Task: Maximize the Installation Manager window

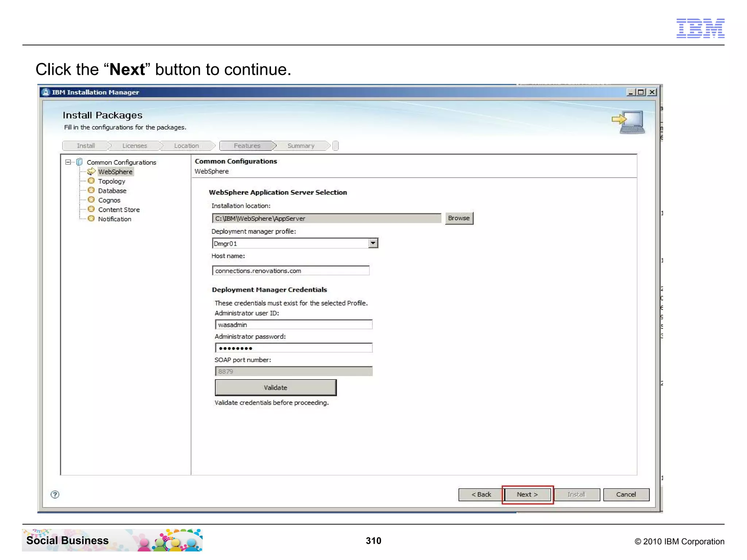Action: [641, 92]
